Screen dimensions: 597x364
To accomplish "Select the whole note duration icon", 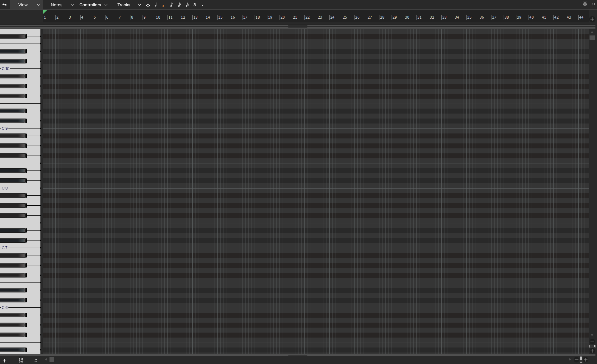I will tap(148, 5).
